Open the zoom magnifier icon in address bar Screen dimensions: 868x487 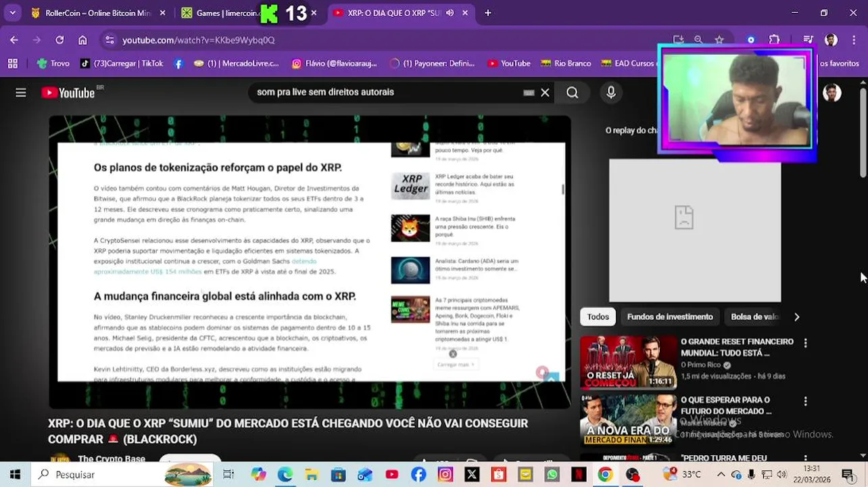tap(698, 40)
